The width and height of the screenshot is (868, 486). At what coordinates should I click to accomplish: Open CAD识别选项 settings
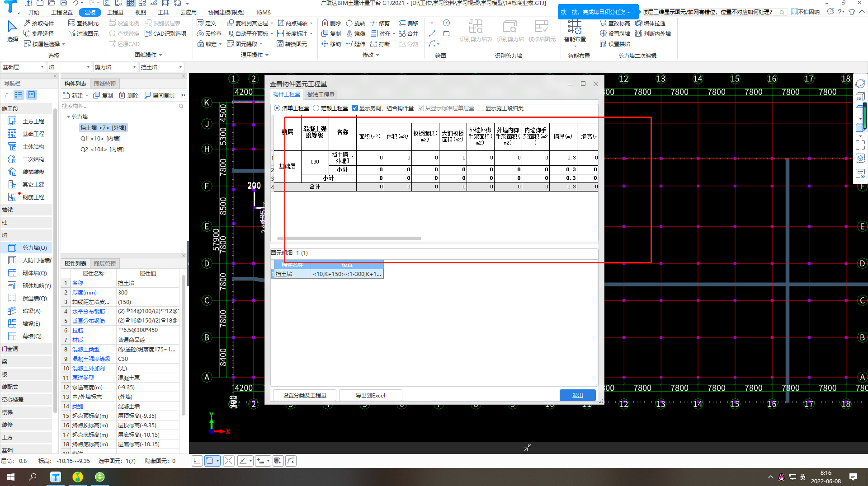coord(165,33)
